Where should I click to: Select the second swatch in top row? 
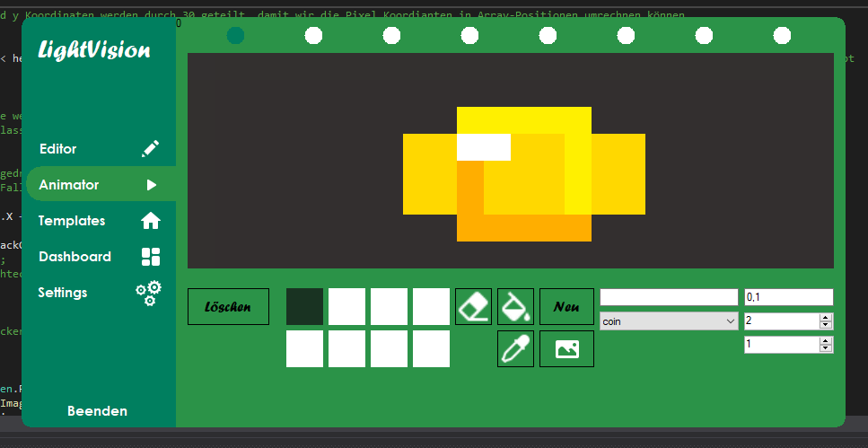pyautogui.click(x=346, y=306)
